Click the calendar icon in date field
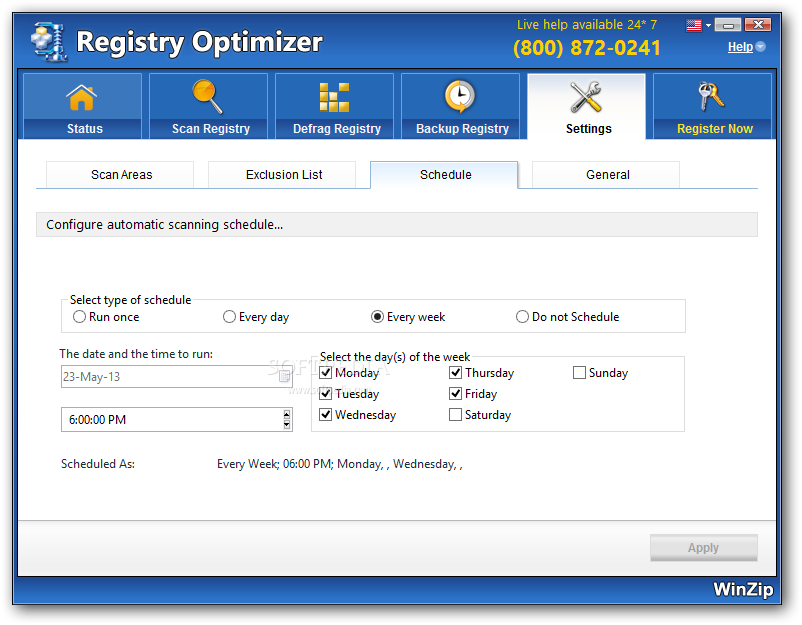Image resolution: width=802 pixels, height=625 pixels. [284, 376]
